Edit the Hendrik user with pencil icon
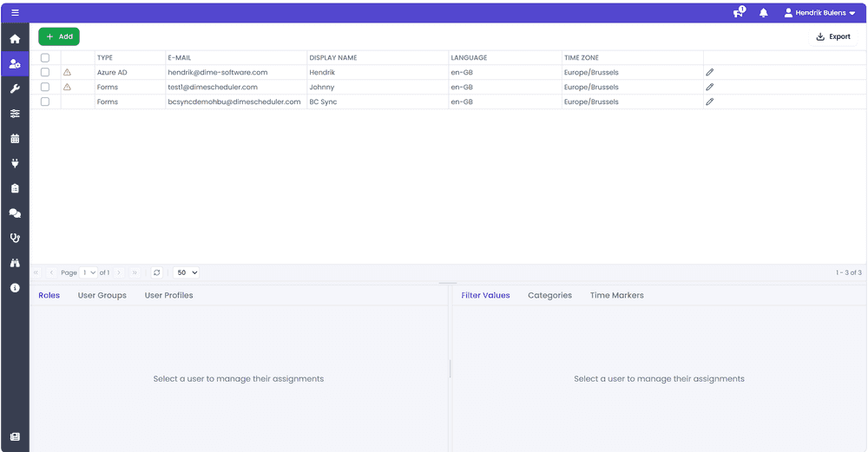This screenshot has width=868, height=452. [x=710, y=72]
